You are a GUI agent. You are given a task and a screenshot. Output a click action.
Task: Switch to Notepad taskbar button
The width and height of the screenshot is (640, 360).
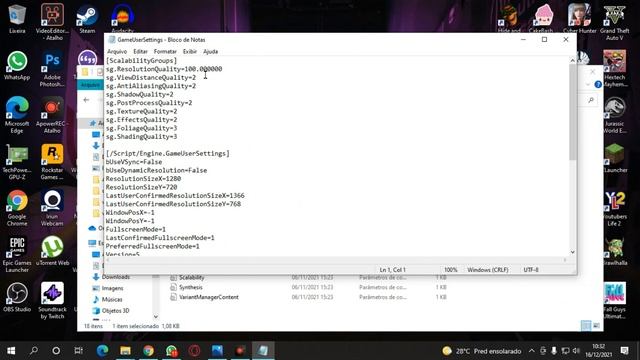(263, 351)
